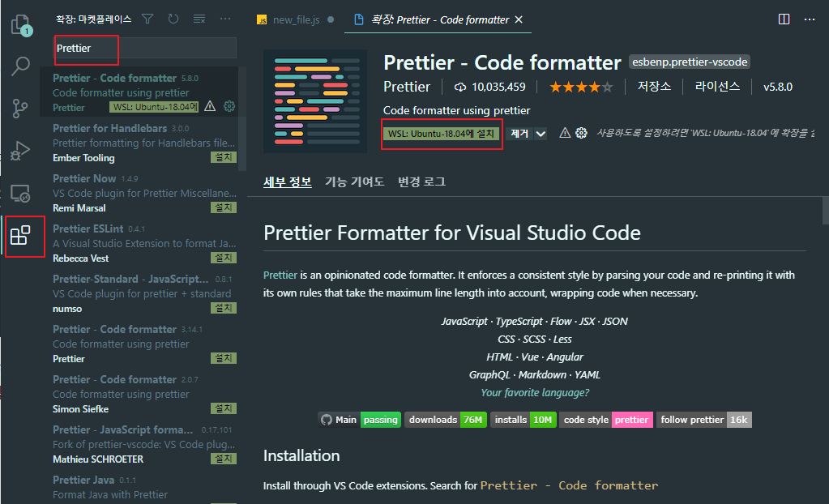Click the WSL: Ubuntu-18.04에 설치 button in details
This screenshot has height=504, width=829.
pyautogui.click(x=441, y=133)
